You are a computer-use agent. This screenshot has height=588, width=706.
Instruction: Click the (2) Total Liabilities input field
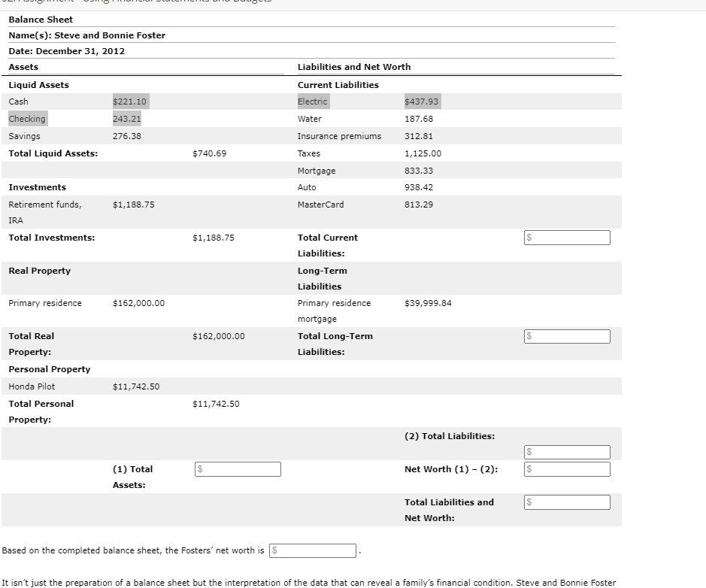click(x=567, y=452)
